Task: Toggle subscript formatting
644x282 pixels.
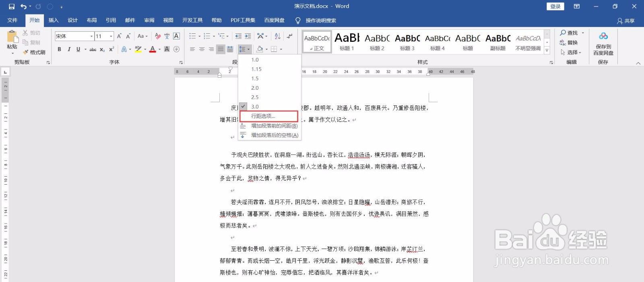Action: pyautogui.click(x=102, y=49)
